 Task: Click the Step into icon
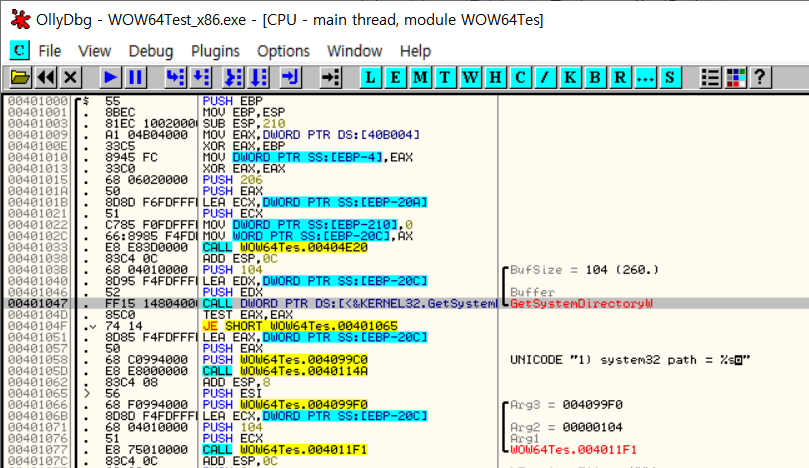pos(175,77)
